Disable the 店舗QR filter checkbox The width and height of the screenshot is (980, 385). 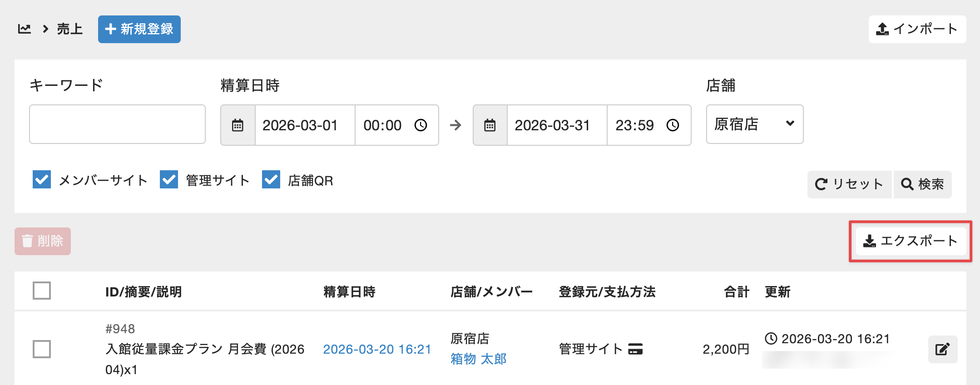(271, 179)
